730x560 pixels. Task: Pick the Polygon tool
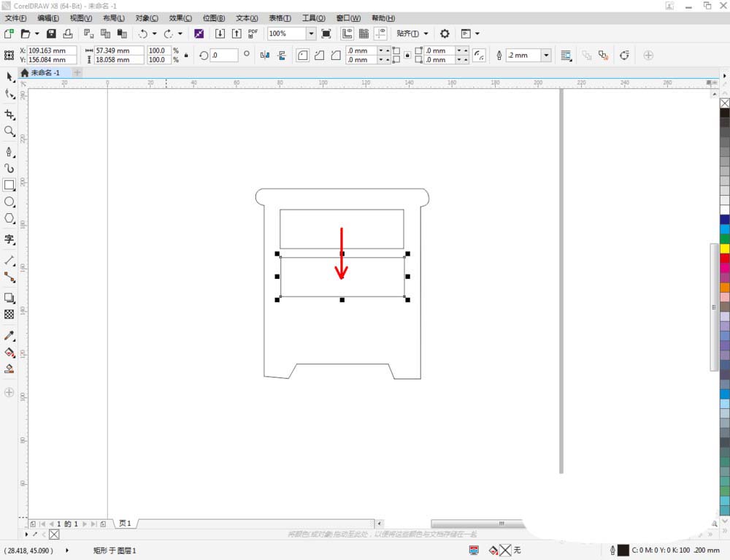9,218
